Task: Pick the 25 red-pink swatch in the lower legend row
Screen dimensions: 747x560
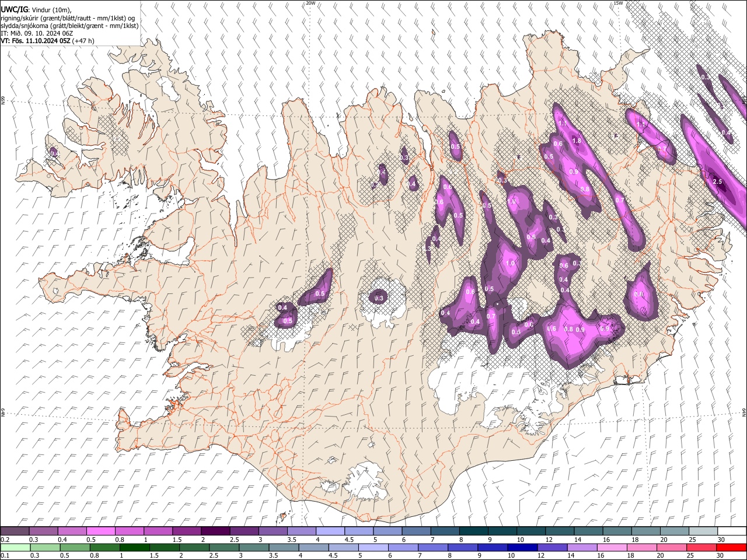Action: pos(701,547)
